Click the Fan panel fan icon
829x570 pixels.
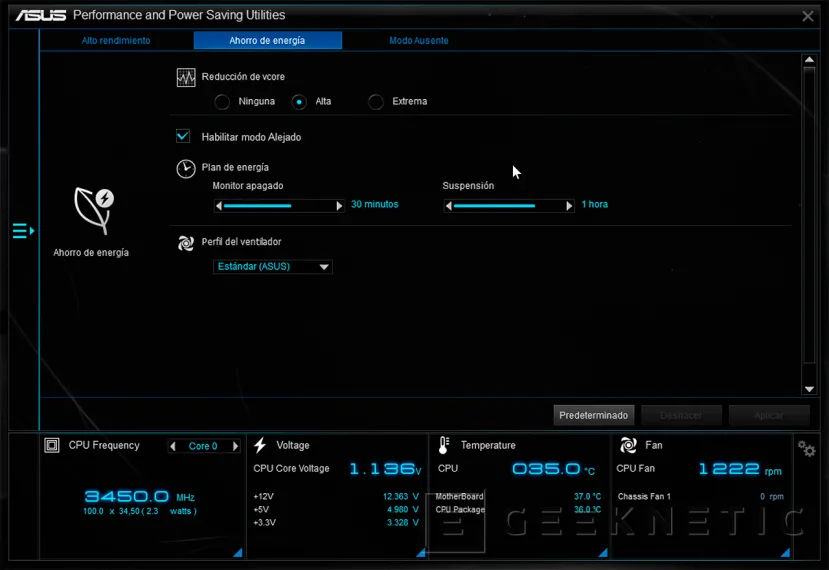pyautogui.click(x=628, y=445)
